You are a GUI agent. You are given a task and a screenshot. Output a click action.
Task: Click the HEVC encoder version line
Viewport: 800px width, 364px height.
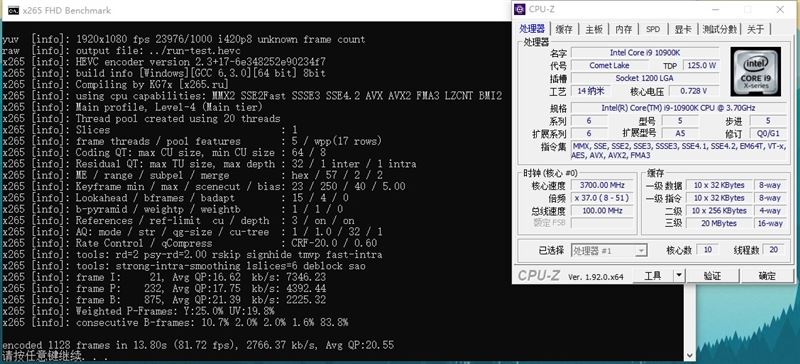click(164, 62)
